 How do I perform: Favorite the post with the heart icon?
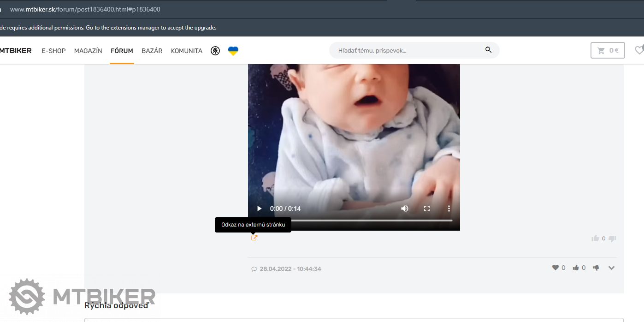pyautogui.click(x=555, y=268)
